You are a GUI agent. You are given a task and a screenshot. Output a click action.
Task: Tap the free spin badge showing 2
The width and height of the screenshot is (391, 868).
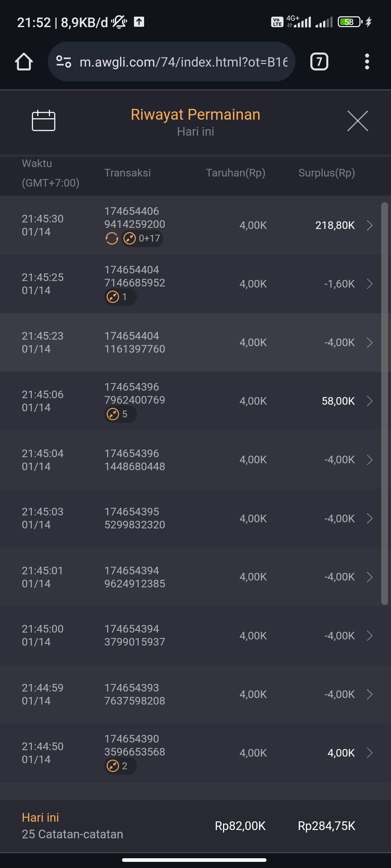(x=120, y=766)
